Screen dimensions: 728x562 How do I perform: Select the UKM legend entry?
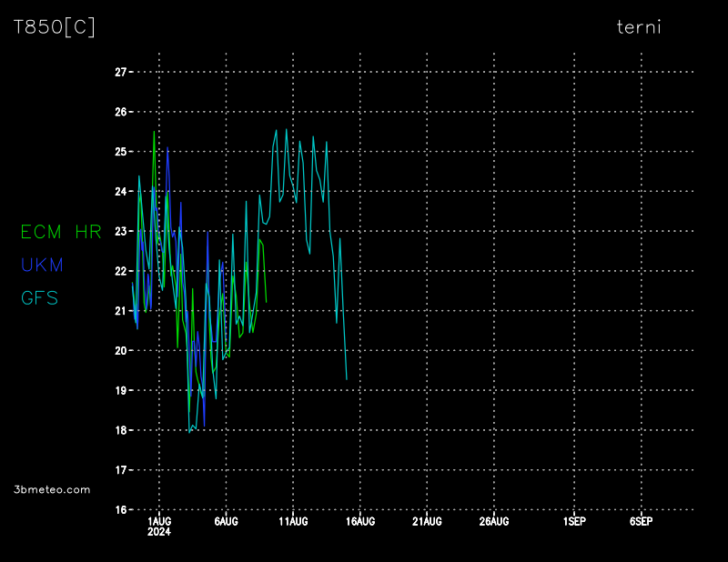pos(42,266)
